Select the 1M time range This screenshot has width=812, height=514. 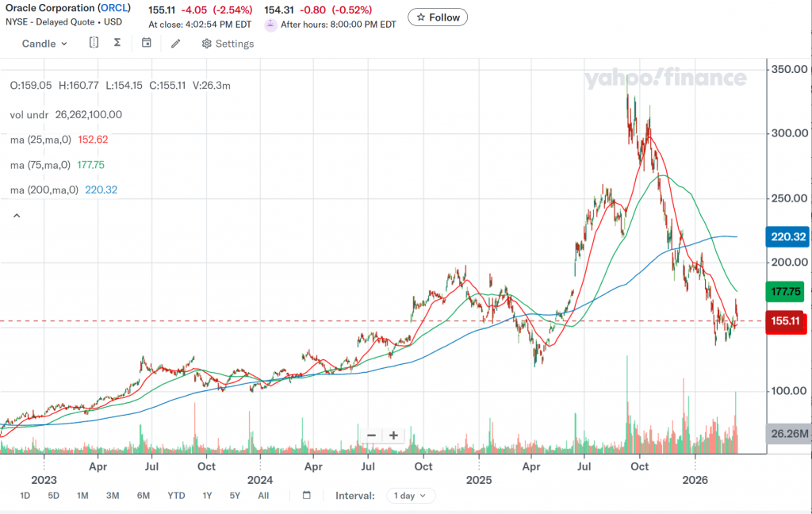coord(82,495)
